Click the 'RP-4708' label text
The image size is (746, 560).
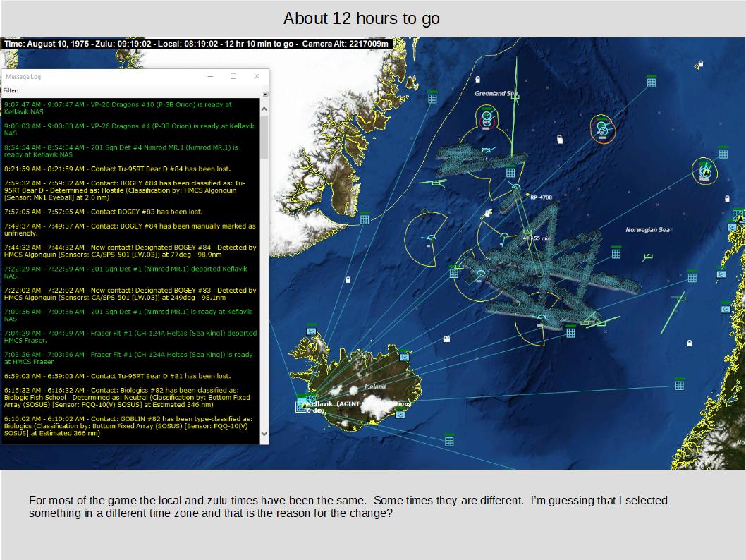coord(542,197)
